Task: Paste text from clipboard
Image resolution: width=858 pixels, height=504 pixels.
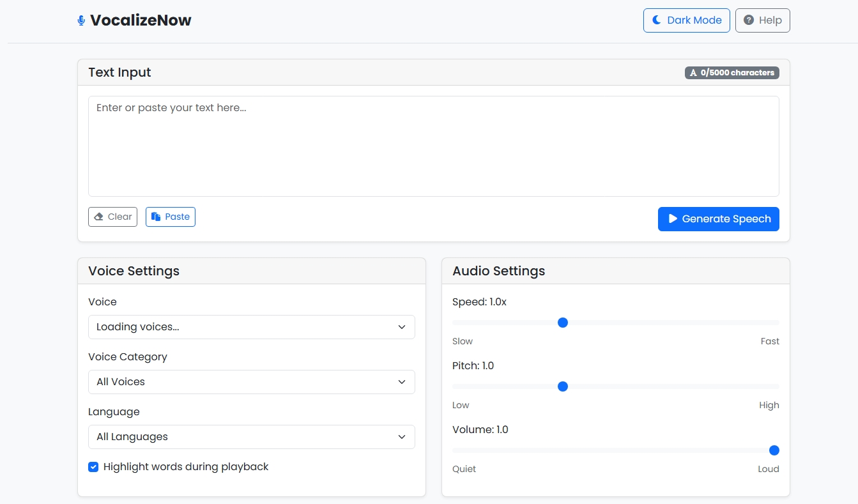Action: 171,217
